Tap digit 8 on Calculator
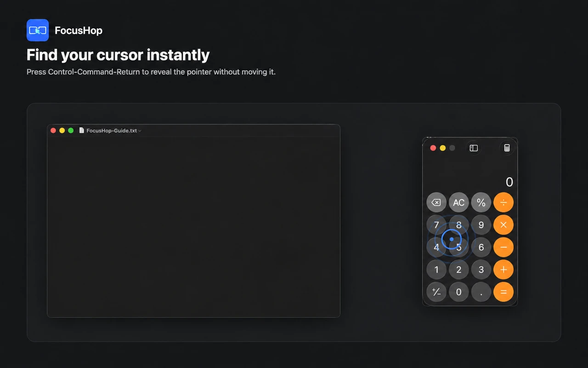Screen dimensions: 588x368 [x=459, y=225]
